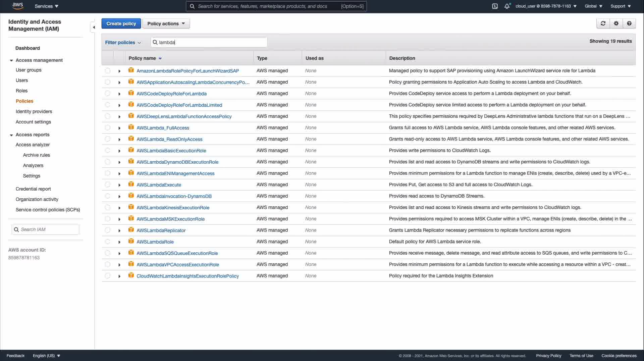This screenshot has width=644, height=361.
Task: Open the help question mark icon
Action: pyautogui.click(x=629, y=23)
